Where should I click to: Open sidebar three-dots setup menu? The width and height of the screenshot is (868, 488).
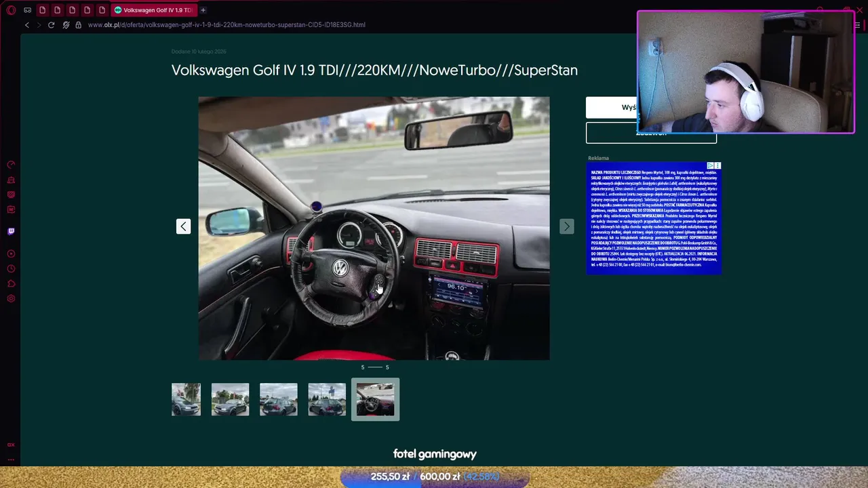point(11,459)
